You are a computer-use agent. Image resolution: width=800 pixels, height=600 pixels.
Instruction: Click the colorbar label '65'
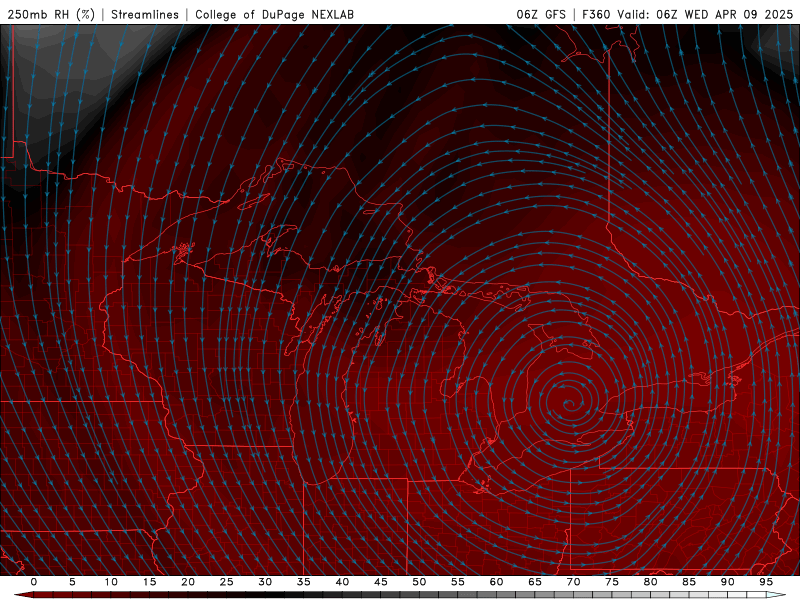[534, 582]
